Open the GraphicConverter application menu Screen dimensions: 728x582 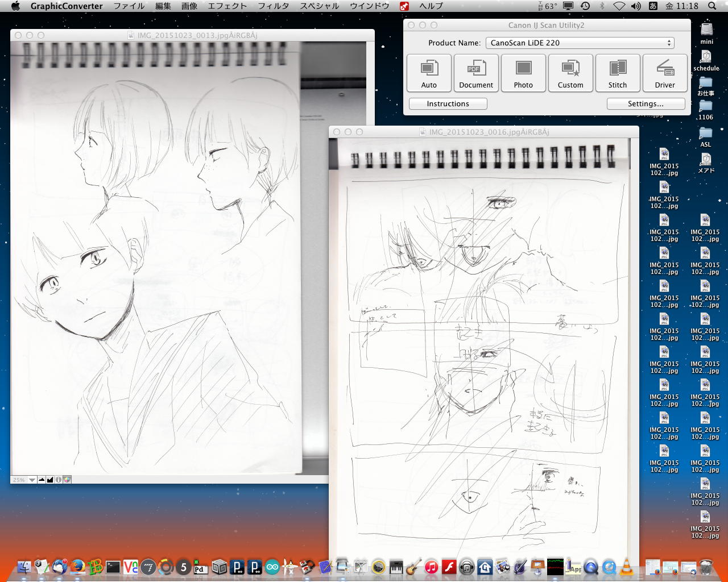[x=67, y=6]
